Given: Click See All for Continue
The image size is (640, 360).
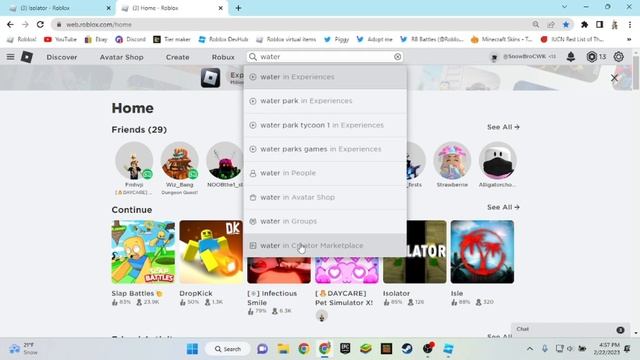Looking at the screenshot, I should pos(503,207).
